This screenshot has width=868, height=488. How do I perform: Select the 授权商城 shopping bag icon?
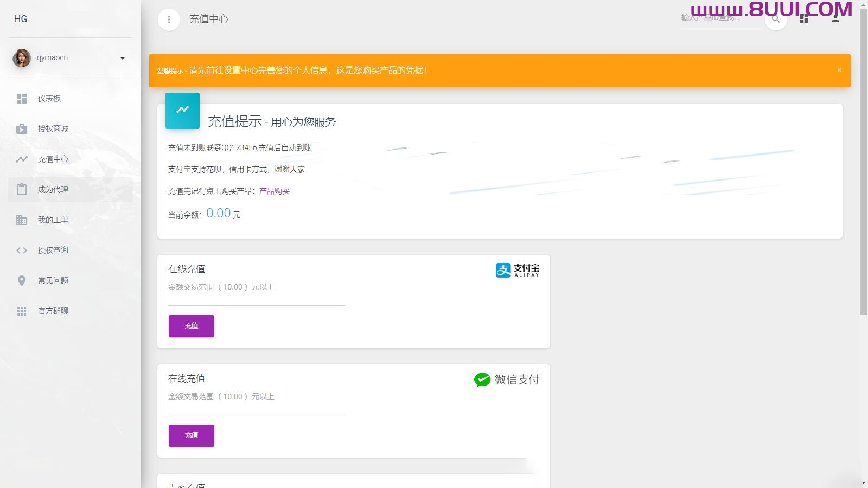(22, 129)
